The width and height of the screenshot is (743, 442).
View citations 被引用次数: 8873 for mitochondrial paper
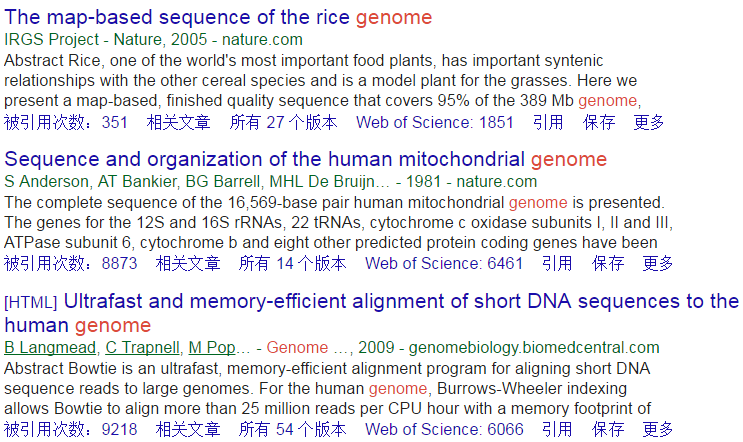coord(71,263)
